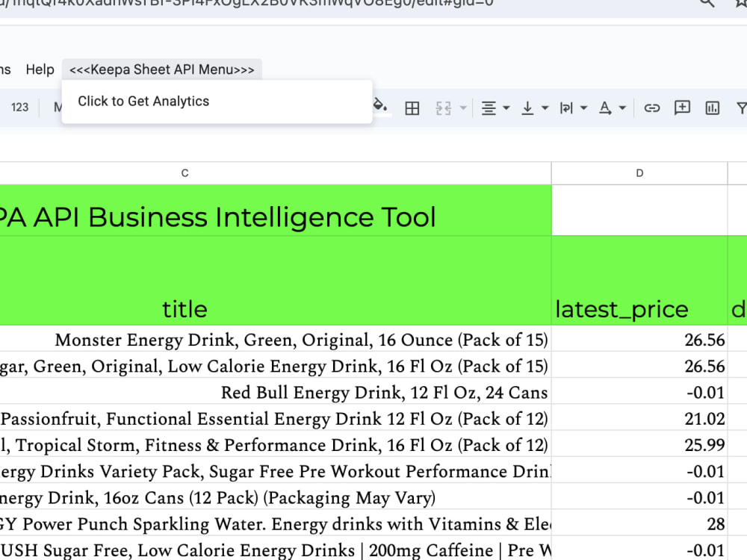Open the vertical align dropdown arrow

[543, 108]
